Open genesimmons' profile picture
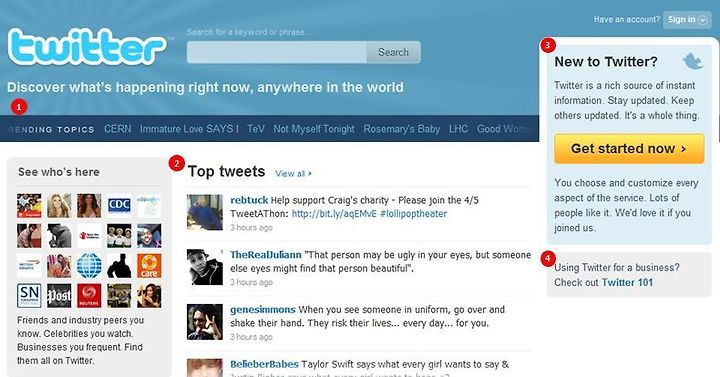This screenshot has width=720, height=377. tap(205, 322)
